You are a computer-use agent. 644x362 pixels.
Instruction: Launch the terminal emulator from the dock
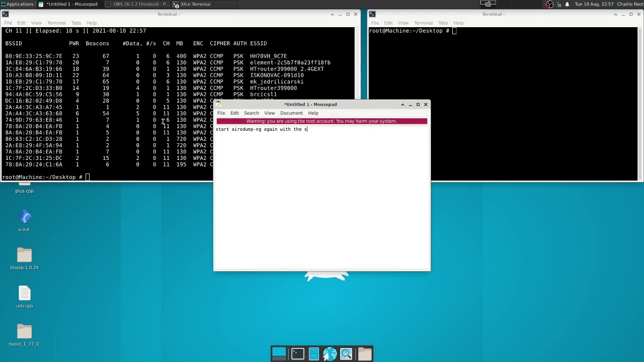(x=297, y=354)
